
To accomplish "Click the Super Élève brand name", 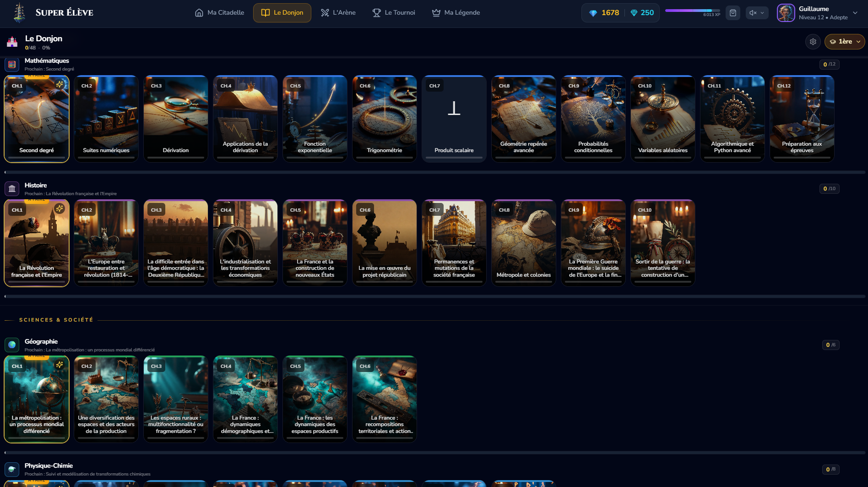I will (65, 13).
